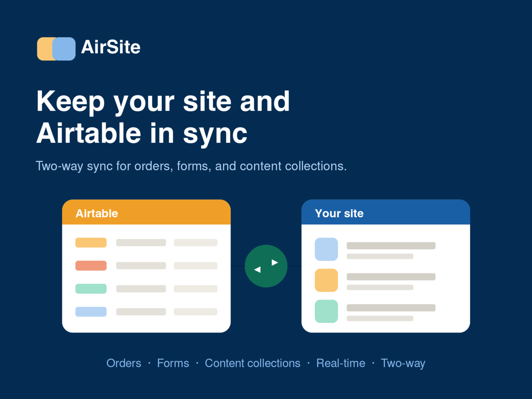Select the green tag in the Airtable card
The height and width of the screenshot is (399, 532).
pyautogui.click(x=91, y=289)
